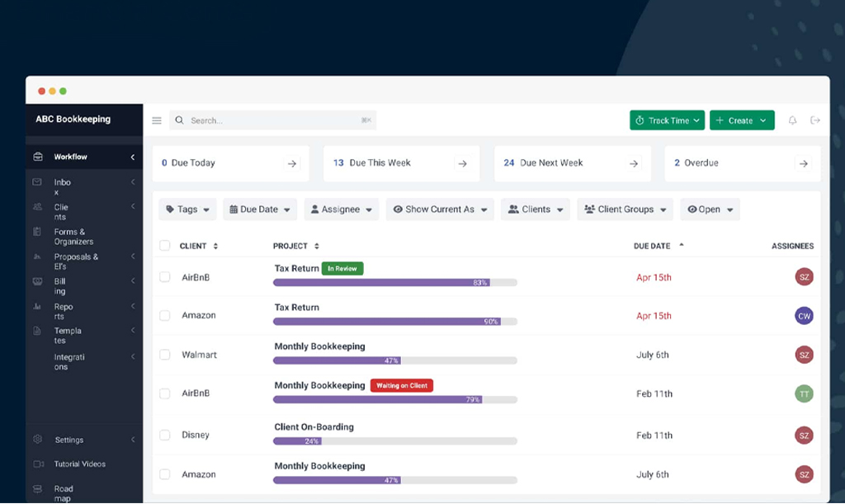
Task: Check the select-all checkbox beside CLIENT header
Action: (165, 246)
